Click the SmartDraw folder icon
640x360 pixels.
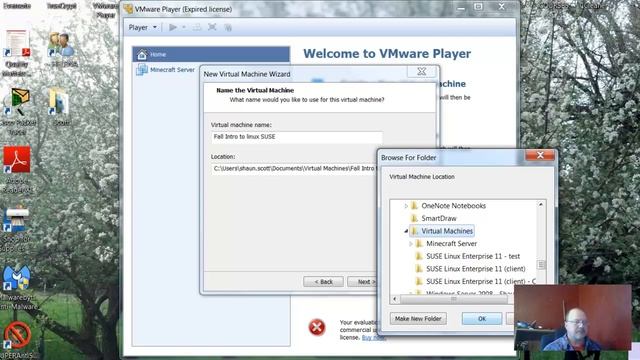pyautogui.click(x=414, y=218)
